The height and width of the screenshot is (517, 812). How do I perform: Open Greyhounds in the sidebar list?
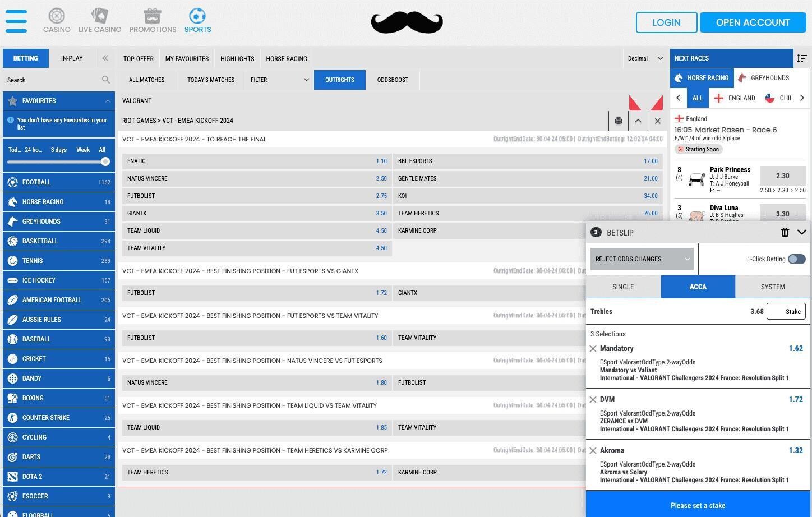click(59, 221)
